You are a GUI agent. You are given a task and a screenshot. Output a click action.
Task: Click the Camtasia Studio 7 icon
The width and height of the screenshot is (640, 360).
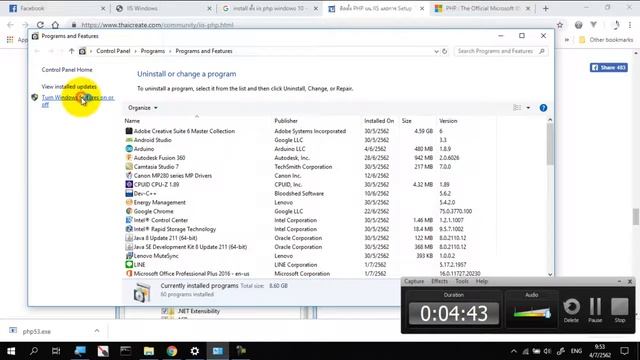point(129,167)
